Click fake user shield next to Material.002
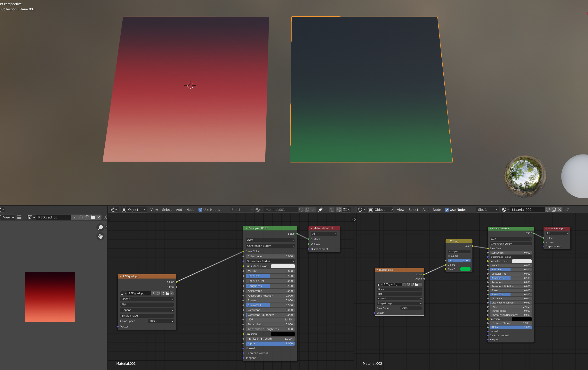 coord(548,210)
